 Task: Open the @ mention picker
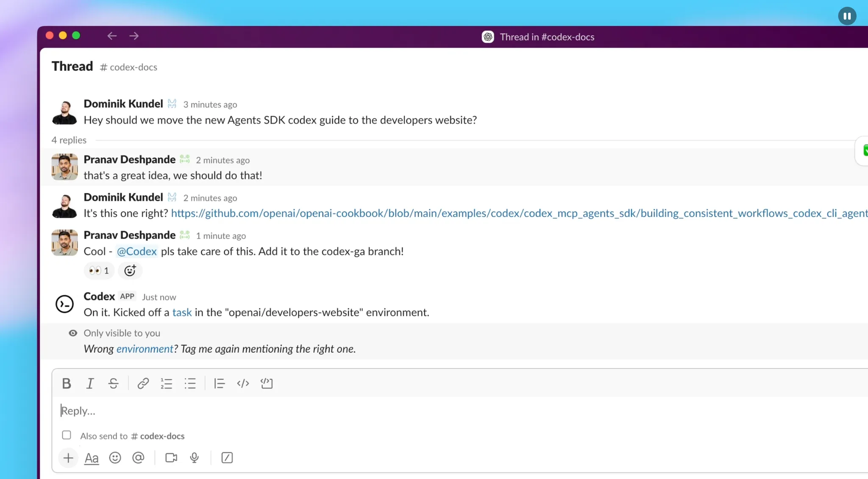pos(138,458)
